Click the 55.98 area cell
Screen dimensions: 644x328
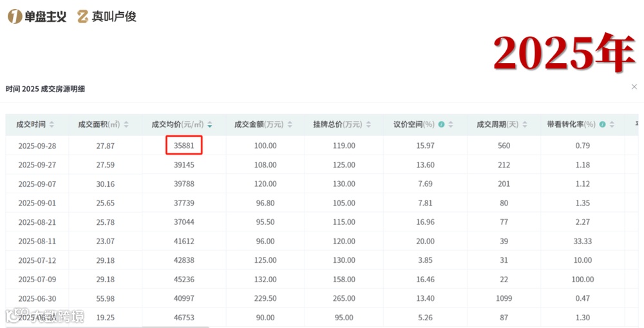pos(106,299)
